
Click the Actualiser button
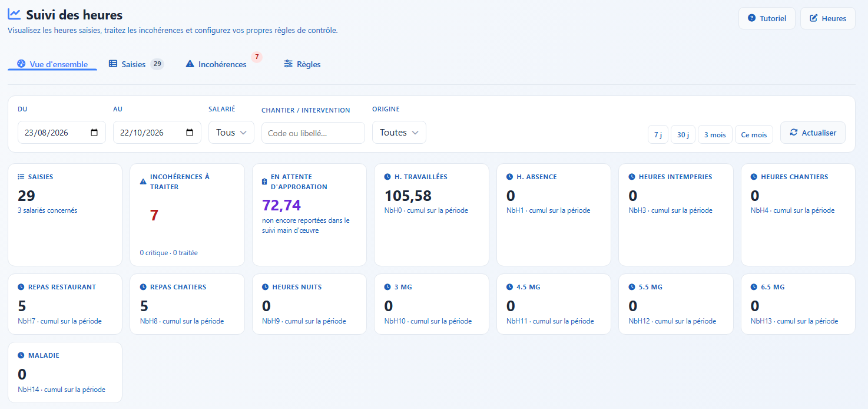[813, 133]
